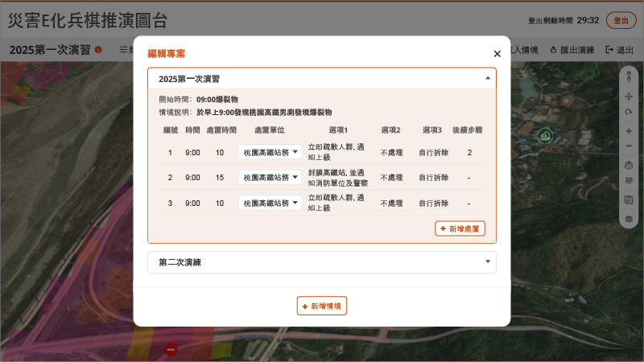Click the 新增情境 button

[x=322, y=306]
